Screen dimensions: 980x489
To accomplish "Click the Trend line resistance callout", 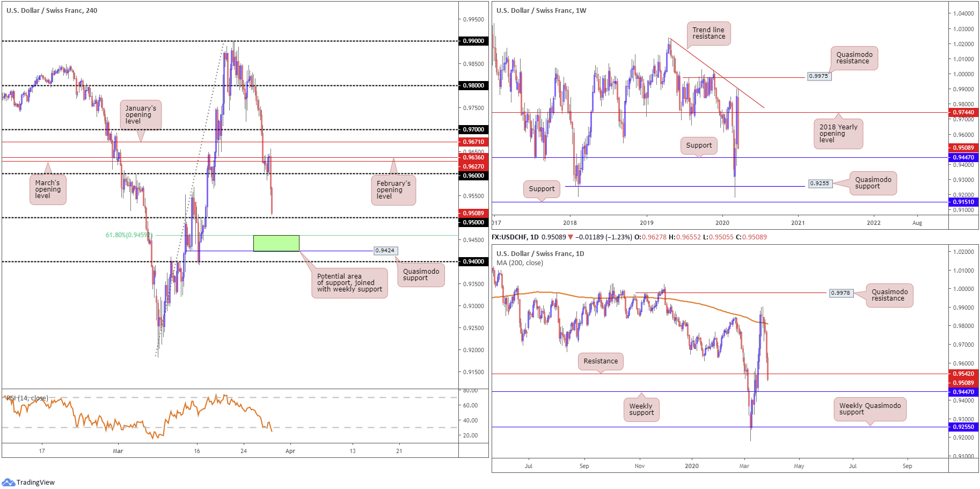I will pos(708,33).
